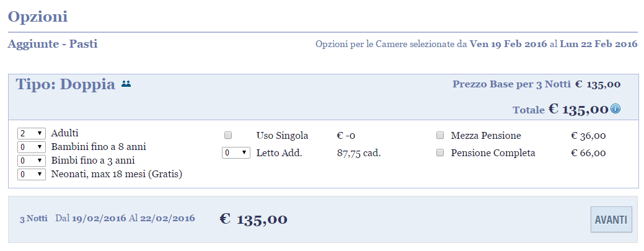Click the bottom summary price € 135,00
Screen dimensions: 644x251
(254, 219)
